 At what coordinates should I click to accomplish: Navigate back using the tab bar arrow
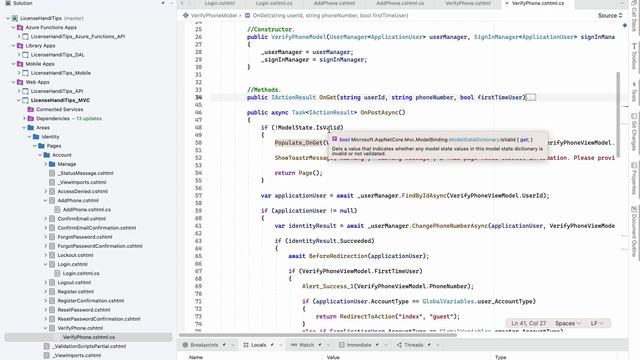(x=182, y=3)
